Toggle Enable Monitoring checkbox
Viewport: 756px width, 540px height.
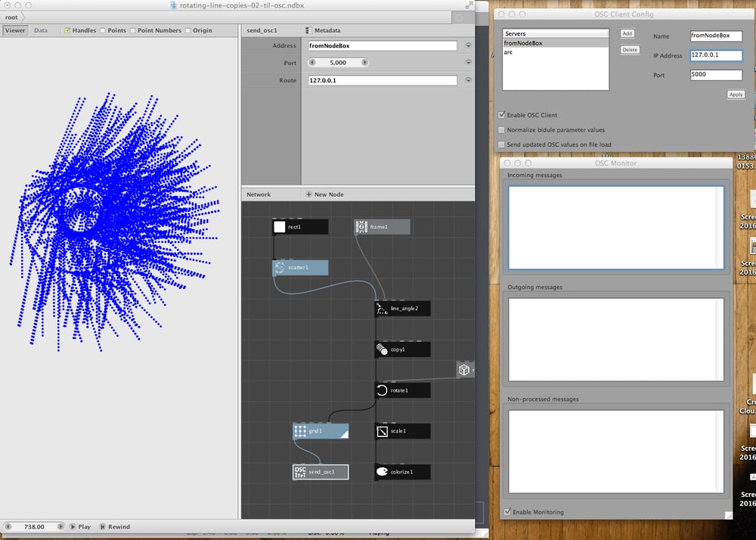pyautogui.click(x=507, y=511)
